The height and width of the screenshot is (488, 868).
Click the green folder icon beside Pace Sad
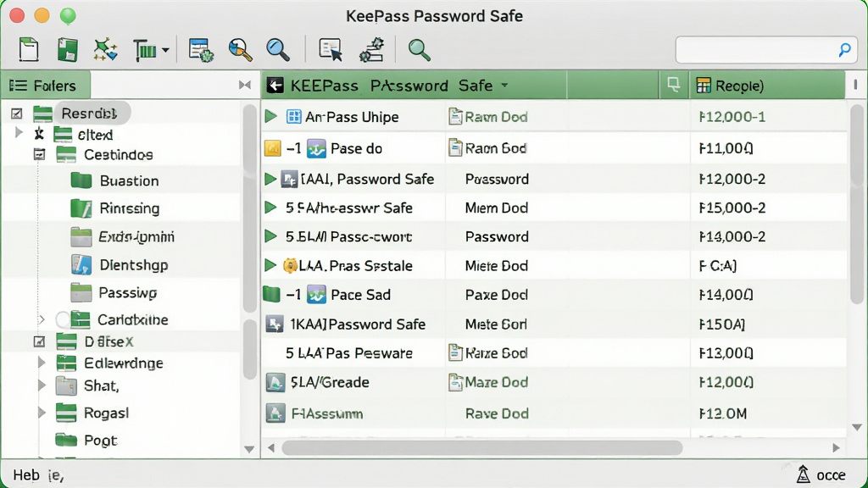coord(272,294)
